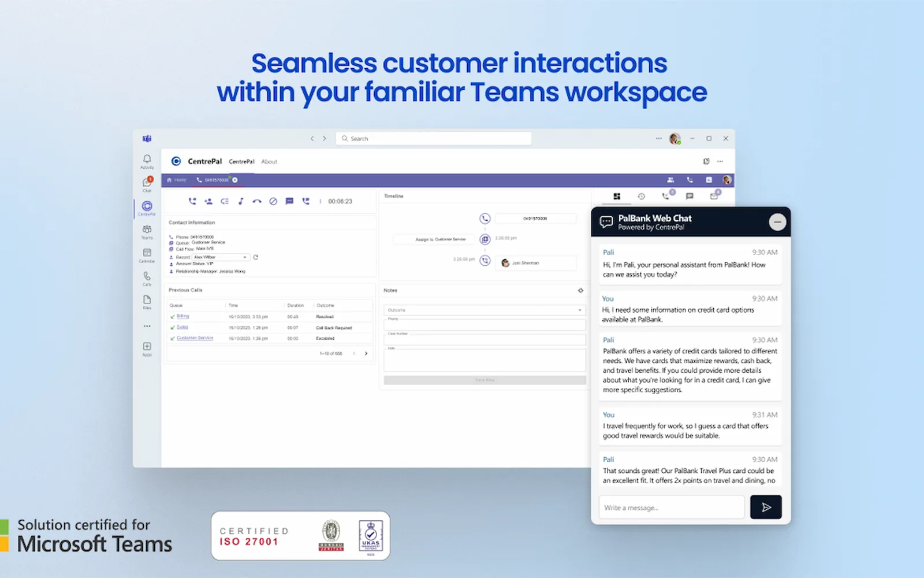Select the CentrePal app in the sidebar
This screenshot has height=578, width=924.
[x=147, y=208]
